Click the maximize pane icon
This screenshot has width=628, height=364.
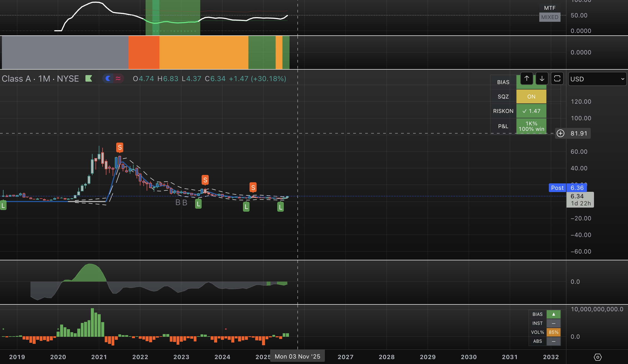point(557,79)
